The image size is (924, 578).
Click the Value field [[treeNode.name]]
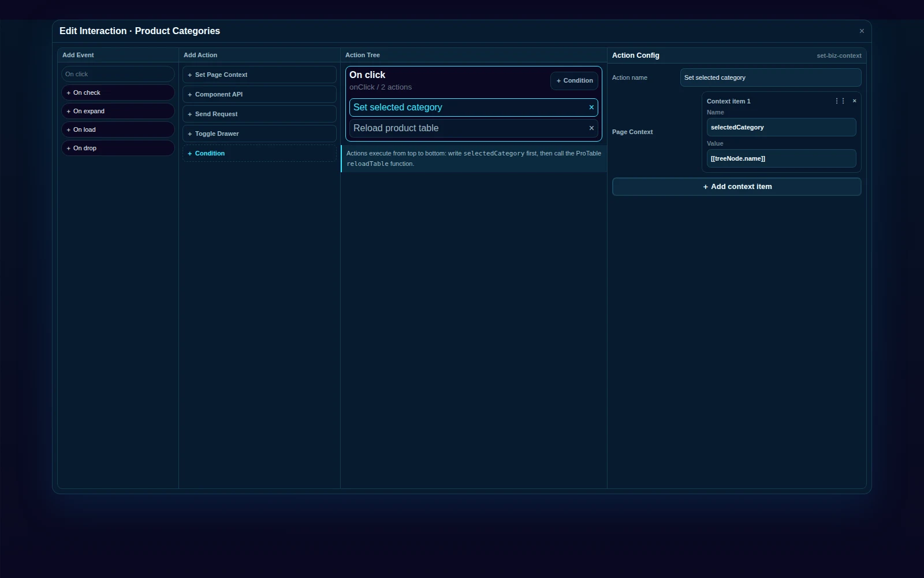[781, 158]
